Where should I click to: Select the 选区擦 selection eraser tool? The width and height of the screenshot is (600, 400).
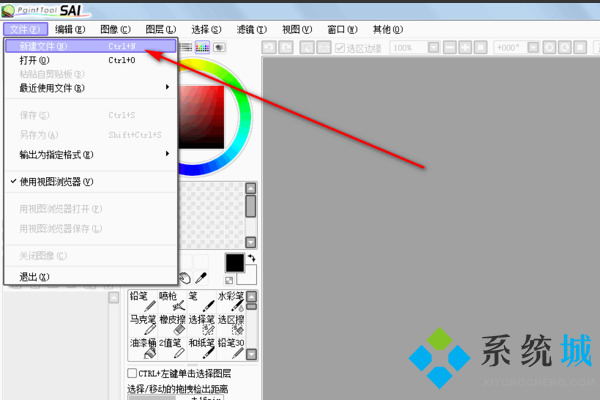pos(231,325)
